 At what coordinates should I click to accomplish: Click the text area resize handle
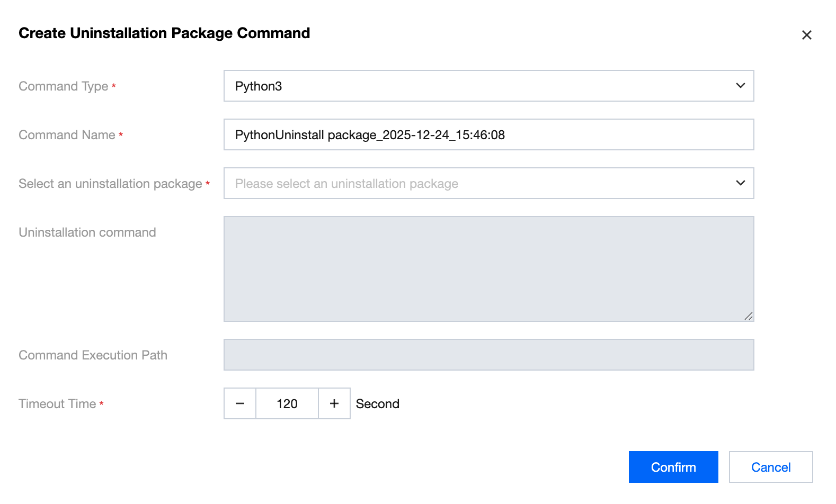(748, 316)
